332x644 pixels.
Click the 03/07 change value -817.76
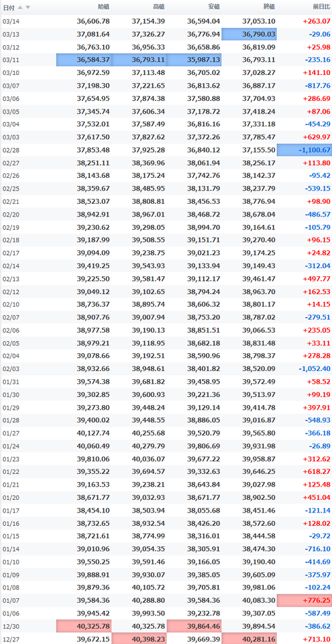(318, 86)
